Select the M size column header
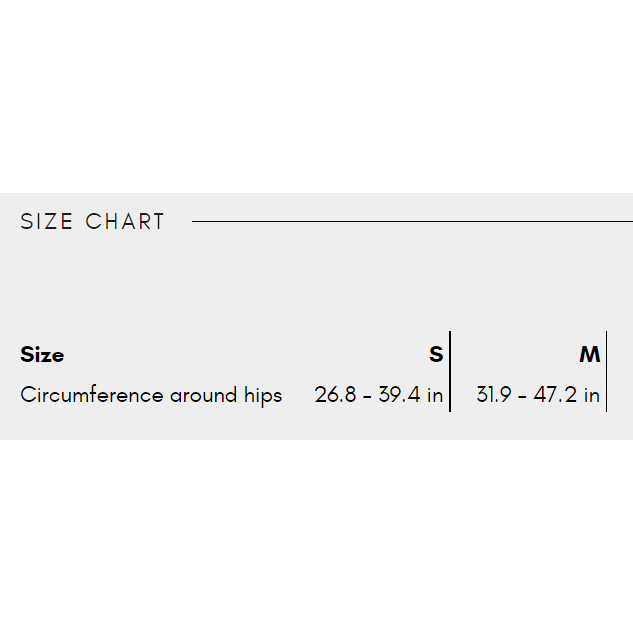The height and width of the screenshot is (633, 633). (x=590, y=355)
